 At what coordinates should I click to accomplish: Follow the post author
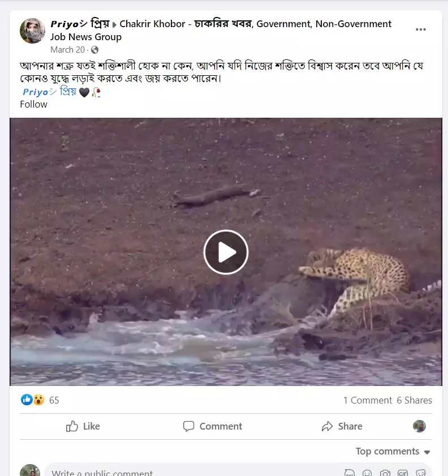point(33,104)
